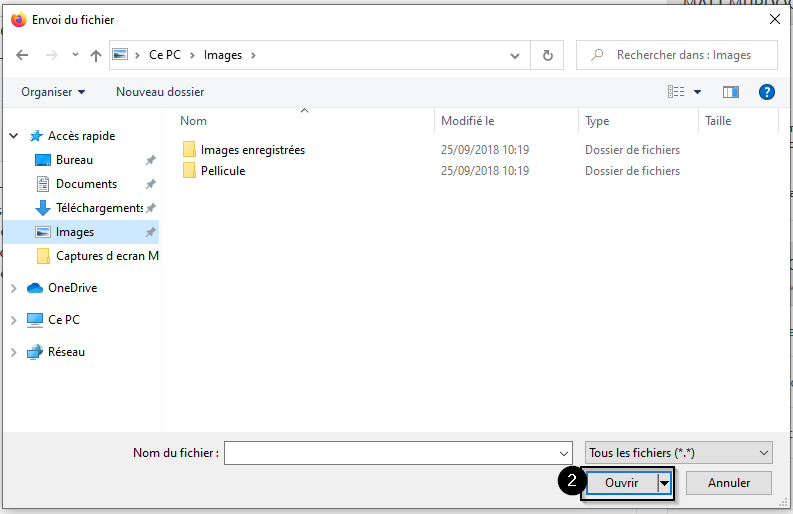Toggle the preview pane icon
793x514 pixels.
tap(731, 92)
